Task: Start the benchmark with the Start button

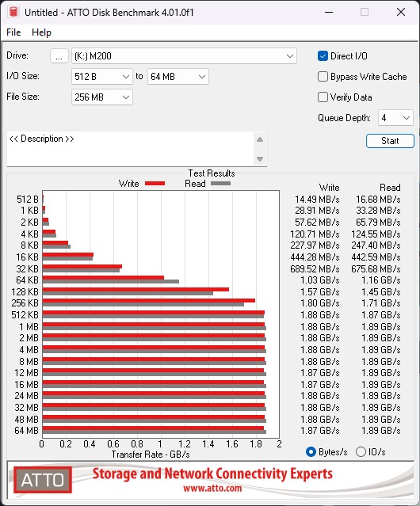Action: click(390, 141)
